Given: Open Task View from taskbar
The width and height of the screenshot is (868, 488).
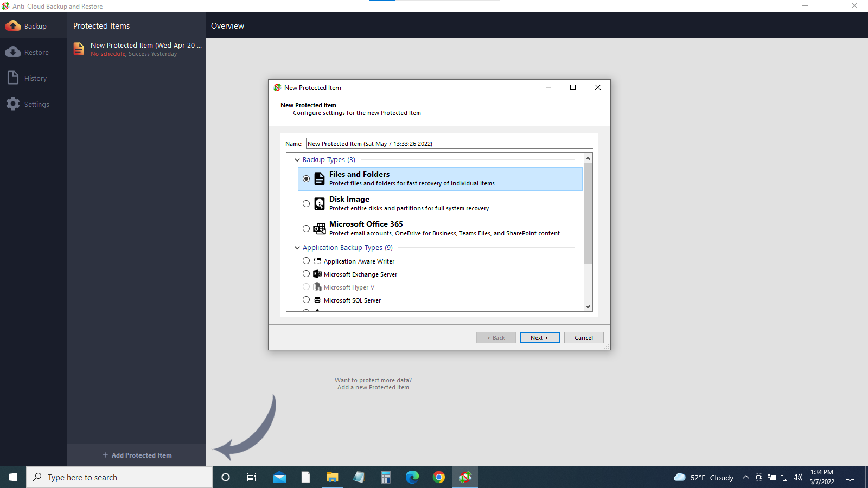Looking at the screenshot, I should point(252,477).
